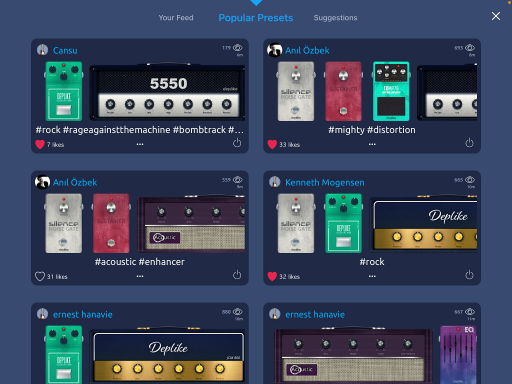Click the power icon on the #acoustic #enhancer preset
The height and width of the screenshot is (384, 512).
(237, 275)
